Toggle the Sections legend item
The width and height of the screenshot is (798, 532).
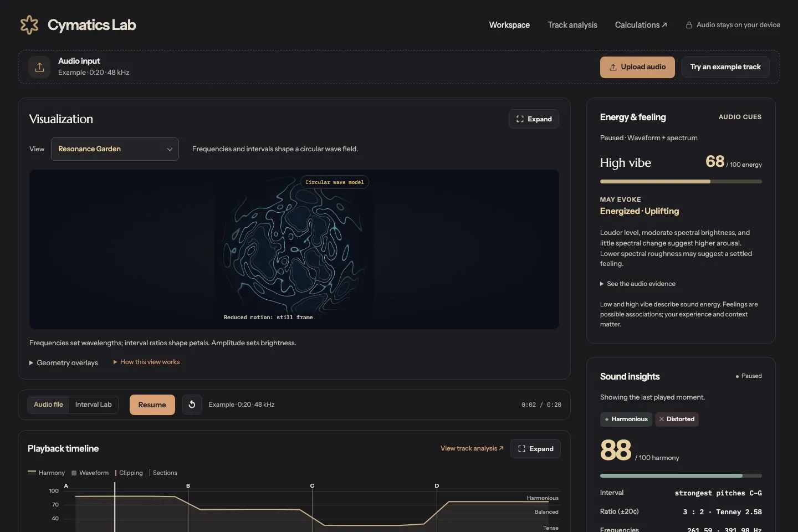[163, 473]
